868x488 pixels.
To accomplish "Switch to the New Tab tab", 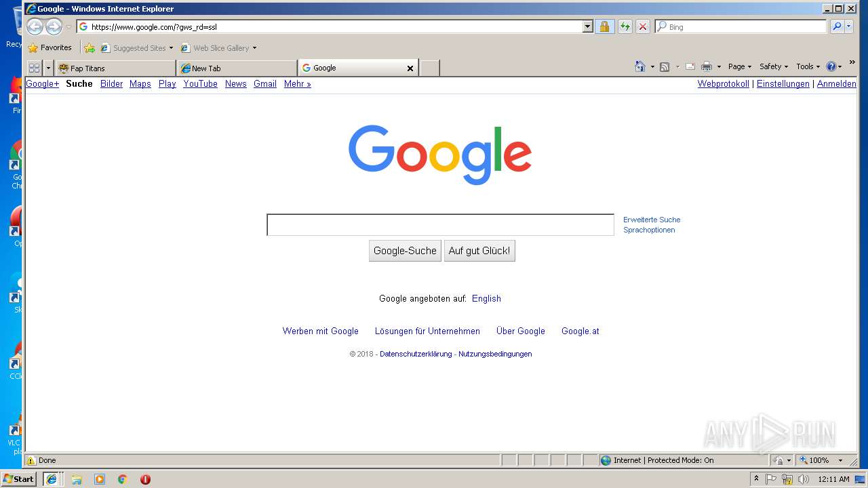I will pos(237,68).
